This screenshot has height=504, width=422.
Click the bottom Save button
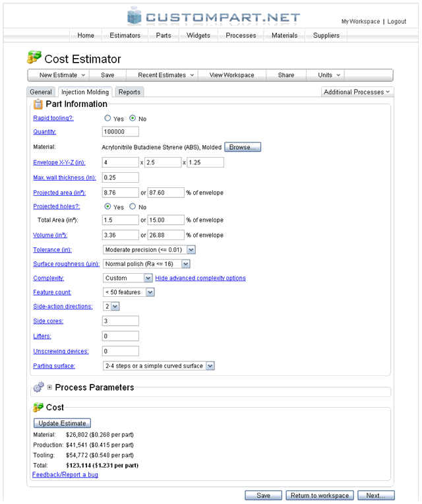pos(263,495)
